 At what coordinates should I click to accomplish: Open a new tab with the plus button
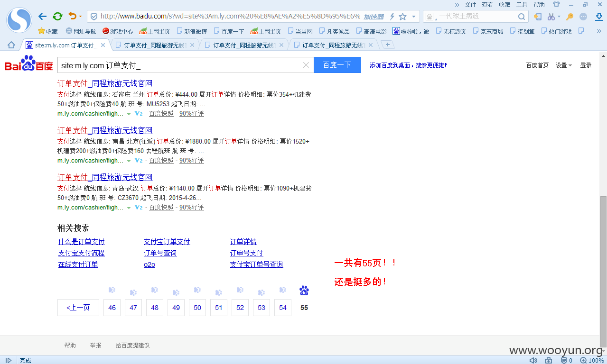[388, 45]
